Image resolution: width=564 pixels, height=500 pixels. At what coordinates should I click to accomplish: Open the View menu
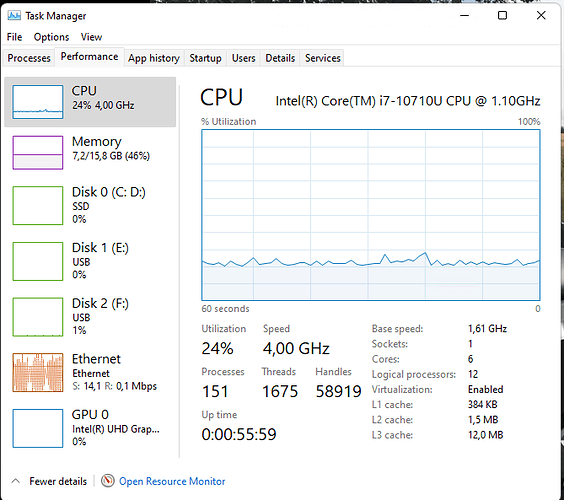[x=91, y=37]
